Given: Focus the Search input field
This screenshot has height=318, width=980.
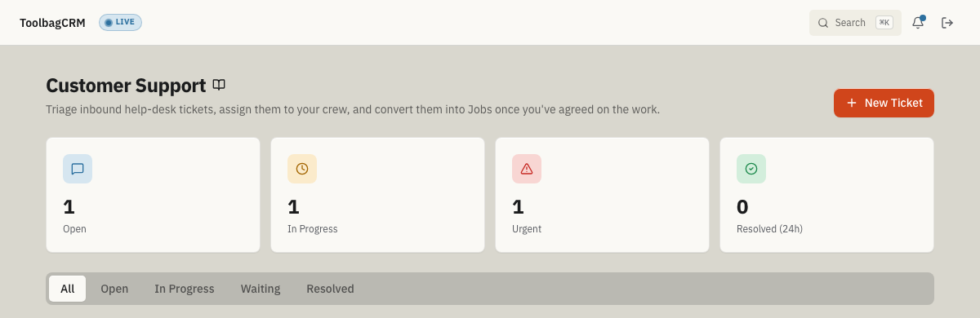Looking at the screenshot, I should point(855,23).
